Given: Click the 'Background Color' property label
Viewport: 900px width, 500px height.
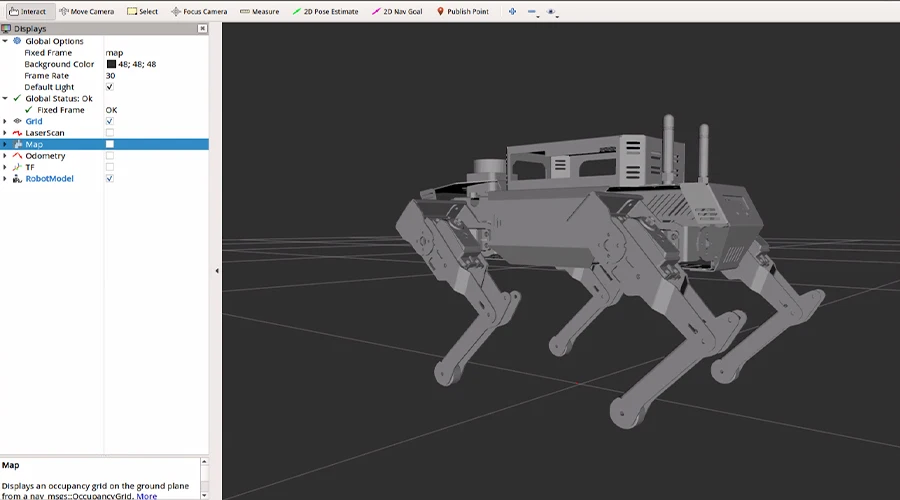Looking at the screenshot, I should point(59,64).
